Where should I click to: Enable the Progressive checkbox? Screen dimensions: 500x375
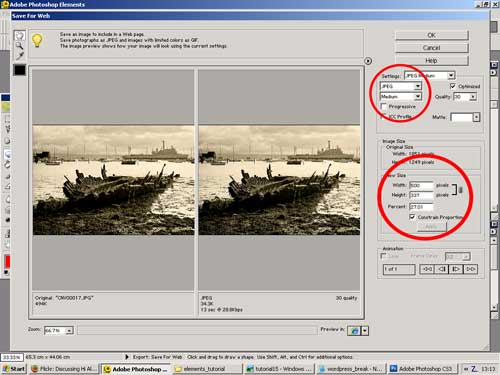pyautogui.click(x=384, y=107)
